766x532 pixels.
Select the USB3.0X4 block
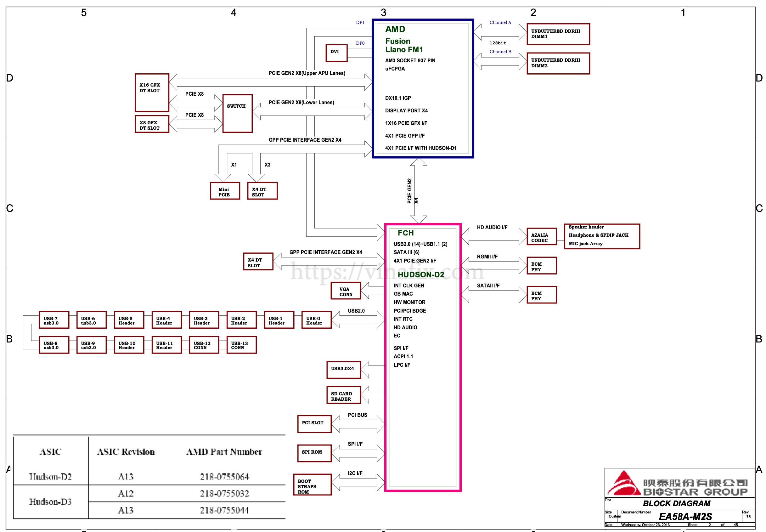pos(344,370)
